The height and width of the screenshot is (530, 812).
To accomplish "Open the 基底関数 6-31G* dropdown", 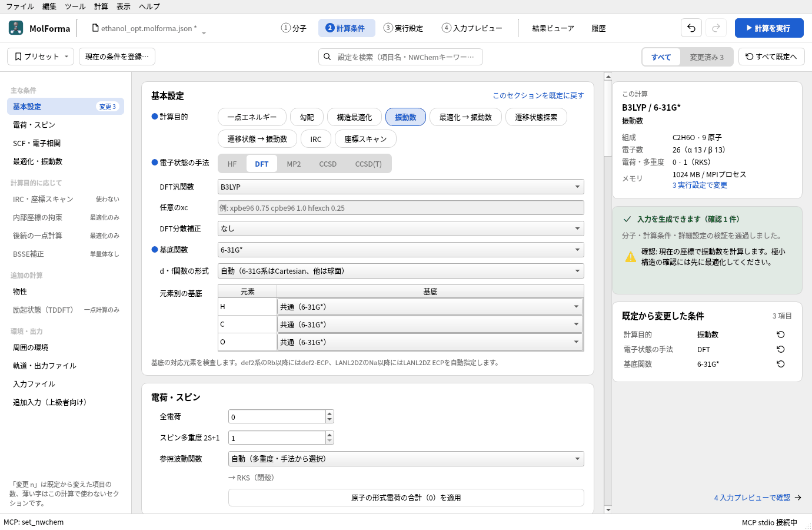I will 401,250.
